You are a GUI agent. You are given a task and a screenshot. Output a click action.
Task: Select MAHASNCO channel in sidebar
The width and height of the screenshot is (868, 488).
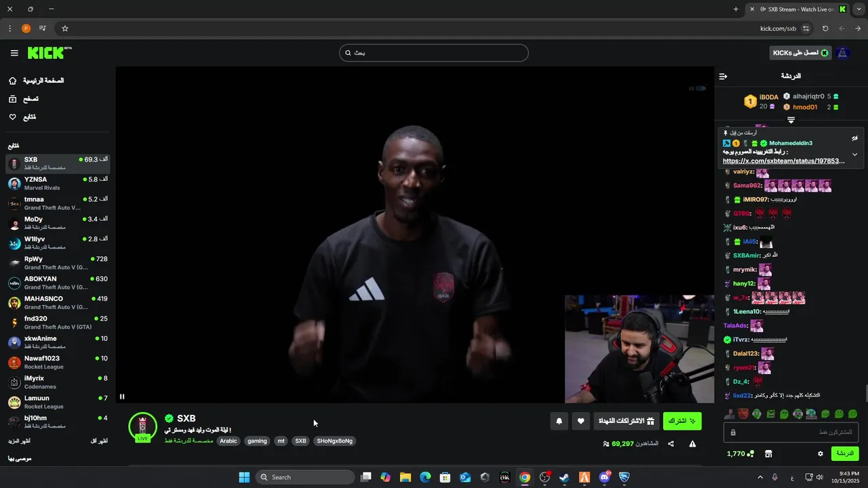coord(58,302)
